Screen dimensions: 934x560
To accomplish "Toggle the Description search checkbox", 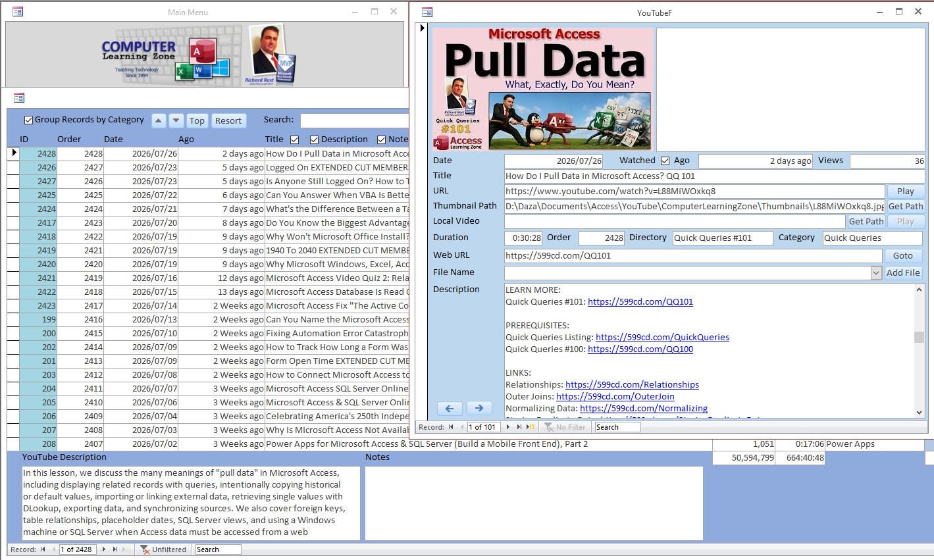I will 314,140.
